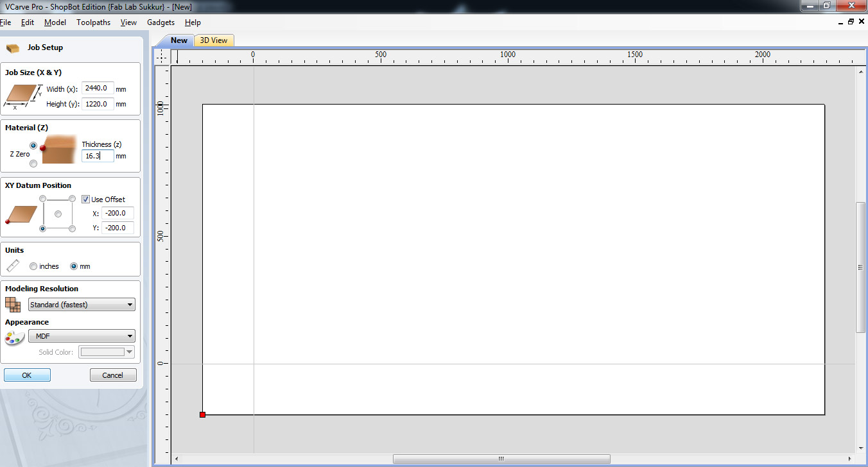Click the vertical scrollbar up arrow
868x467 pixels.
click(x=861, y=71)
